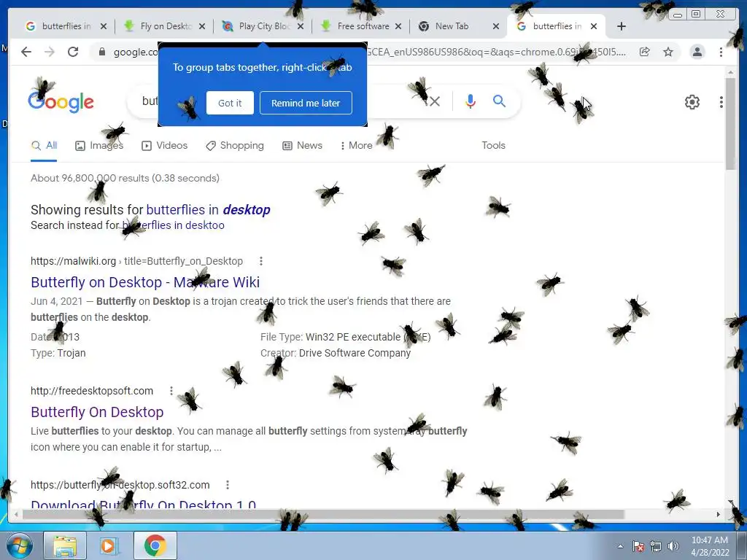Show hidden system tray icons

(620, 547)
